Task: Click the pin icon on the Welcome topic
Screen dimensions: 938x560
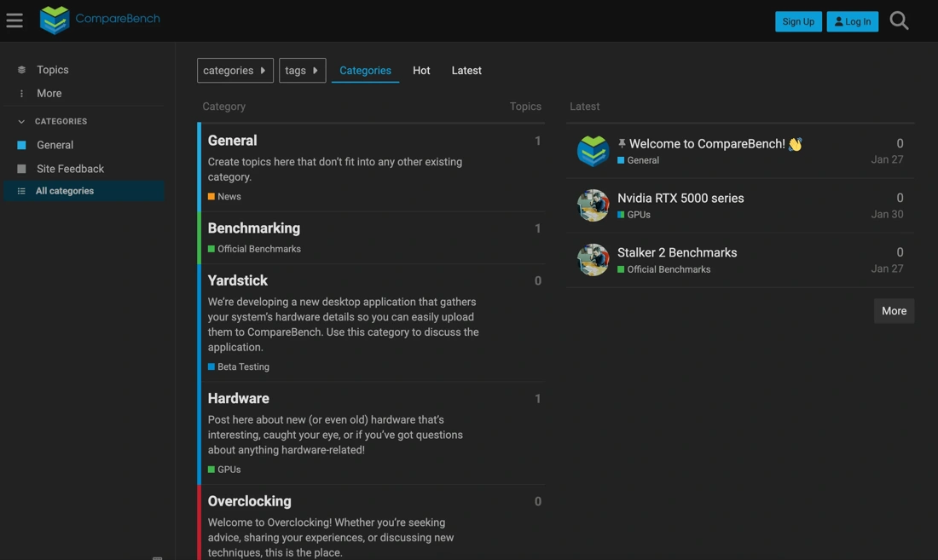Action: (622, 143)
